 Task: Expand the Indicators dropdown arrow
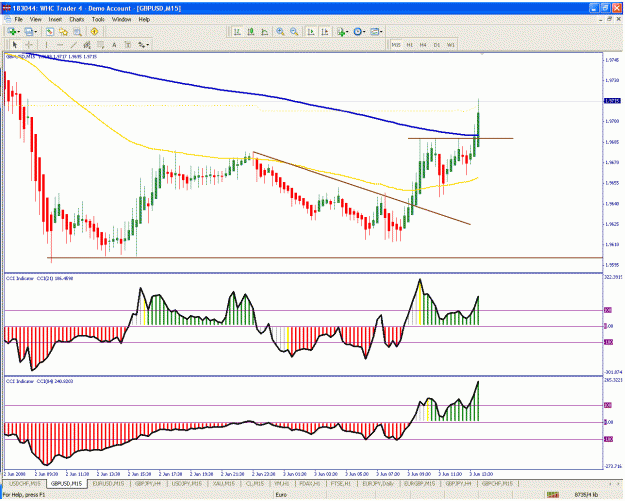[x=347, y=31]
